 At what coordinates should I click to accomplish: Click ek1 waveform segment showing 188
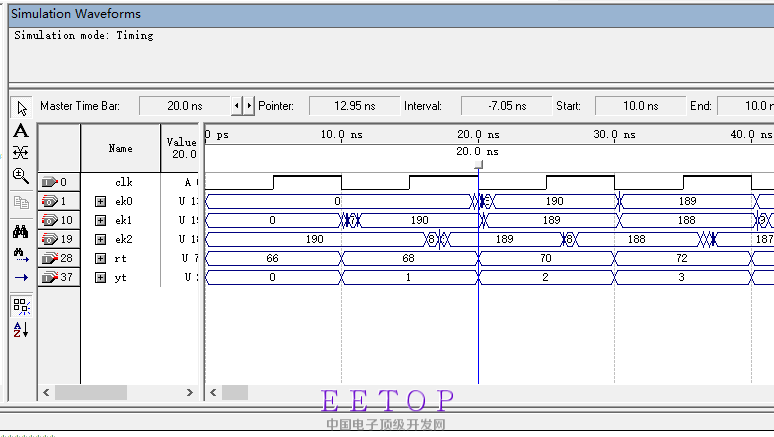[x=686, y=220]
